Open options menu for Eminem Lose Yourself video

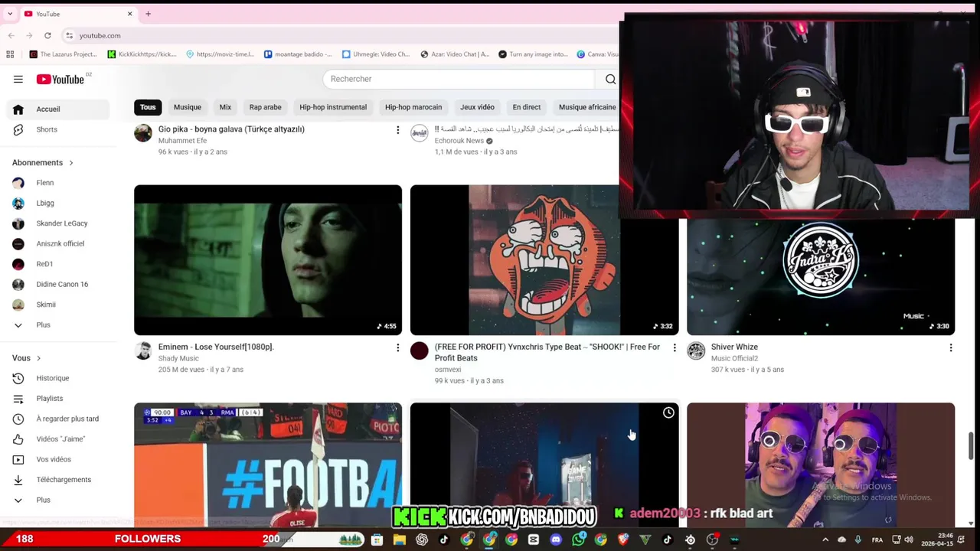point(397,347)
